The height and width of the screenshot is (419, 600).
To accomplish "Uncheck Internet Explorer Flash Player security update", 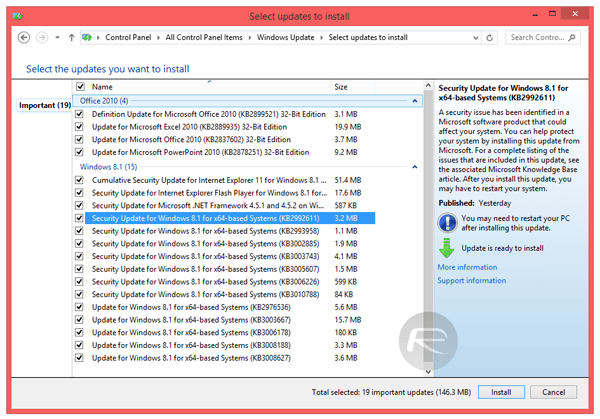I will point(80,192).
